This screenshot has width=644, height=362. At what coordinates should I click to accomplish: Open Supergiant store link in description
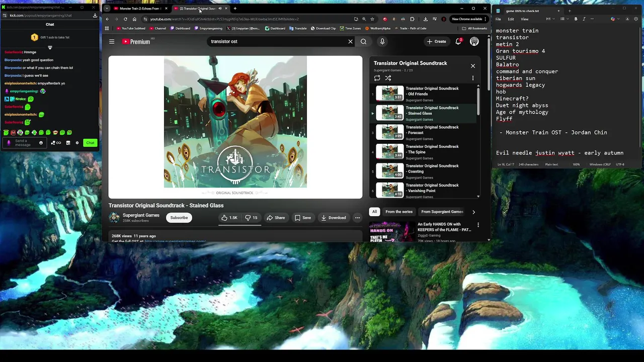click(175, 241)
